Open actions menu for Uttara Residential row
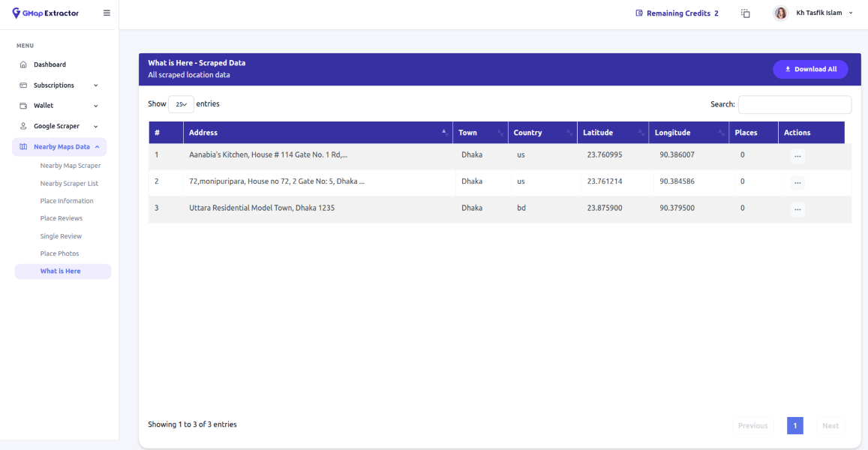 797,208
